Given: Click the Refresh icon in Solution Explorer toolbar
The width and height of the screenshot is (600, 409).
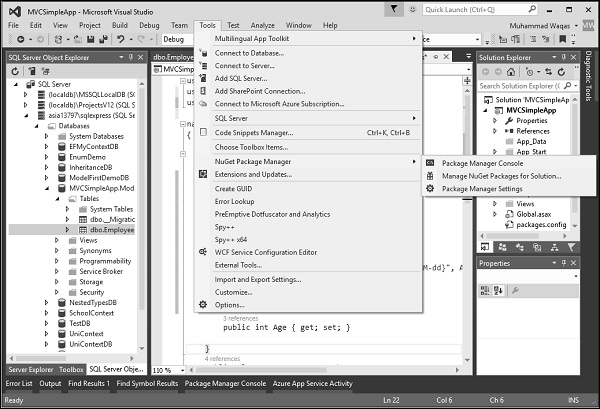Looking at the screenshot, I should click(x=561, y=72).
